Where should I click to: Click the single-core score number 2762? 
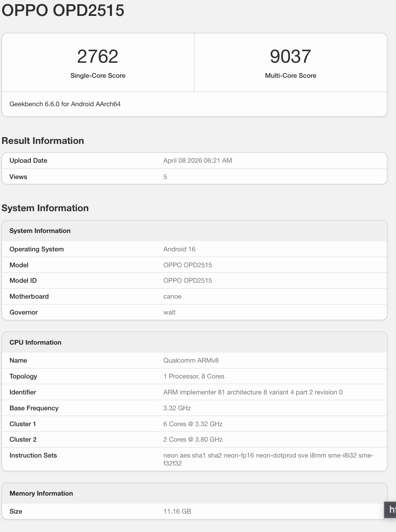coord(98,57)
